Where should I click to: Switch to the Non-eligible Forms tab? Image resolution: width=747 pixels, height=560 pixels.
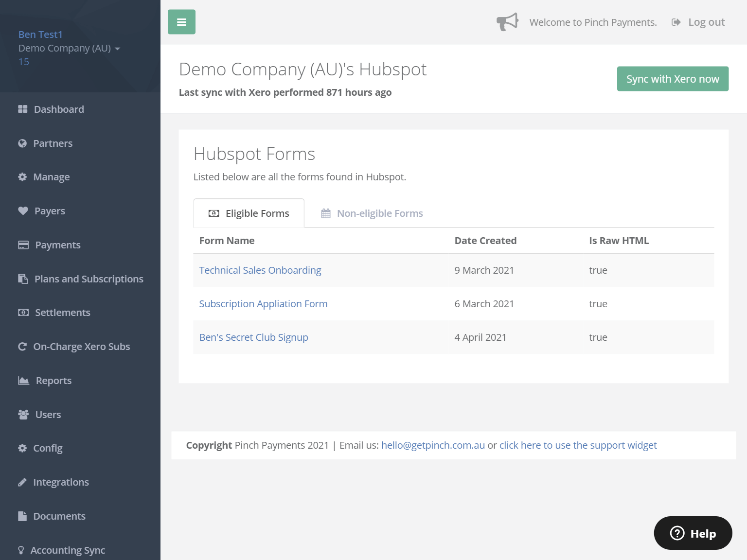coord(372,213)
